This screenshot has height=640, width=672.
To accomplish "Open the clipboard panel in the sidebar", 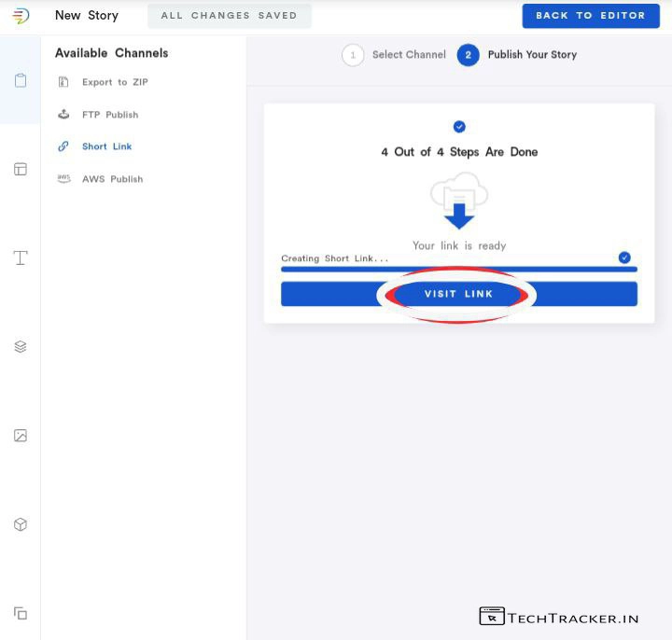I will [x=21, y=80].
